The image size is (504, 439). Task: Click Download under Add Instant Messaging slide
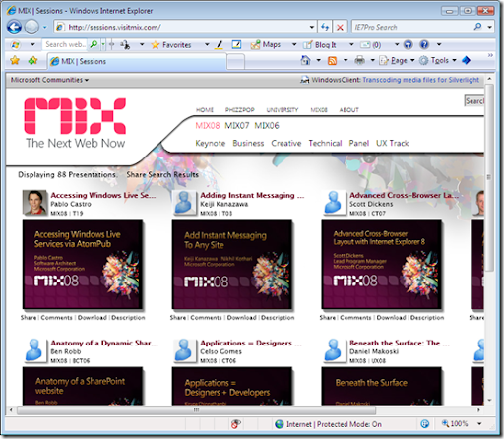242,318
